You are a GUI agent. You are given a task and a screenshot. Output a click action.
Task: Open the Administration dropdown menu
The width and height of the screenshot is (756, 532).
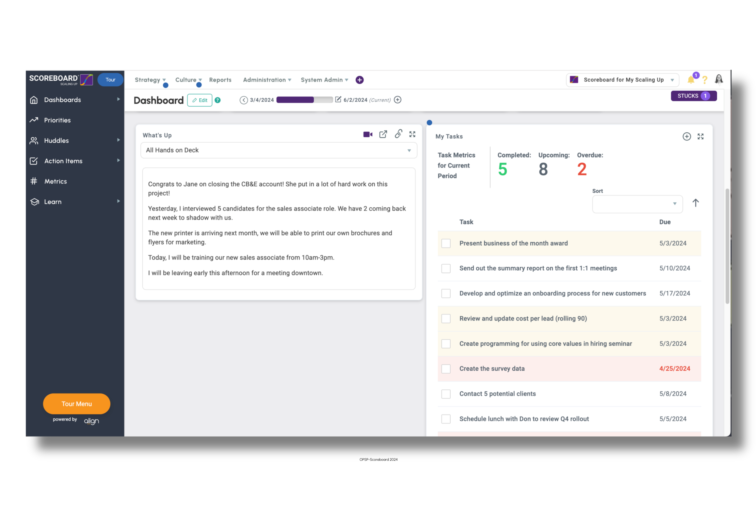267,80
